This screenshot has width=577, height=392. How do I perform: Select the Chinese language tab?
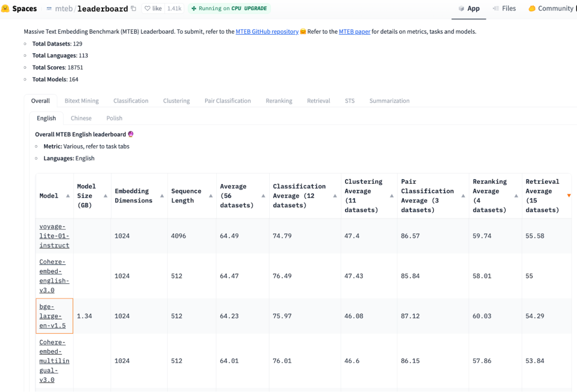(81, 118)
